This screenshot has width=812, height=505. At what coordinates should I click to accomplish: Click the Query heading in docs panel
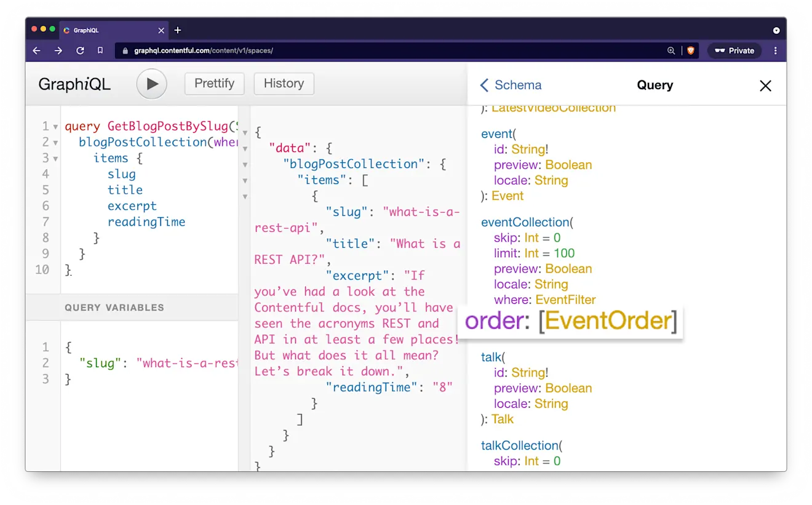pos(655,85)
